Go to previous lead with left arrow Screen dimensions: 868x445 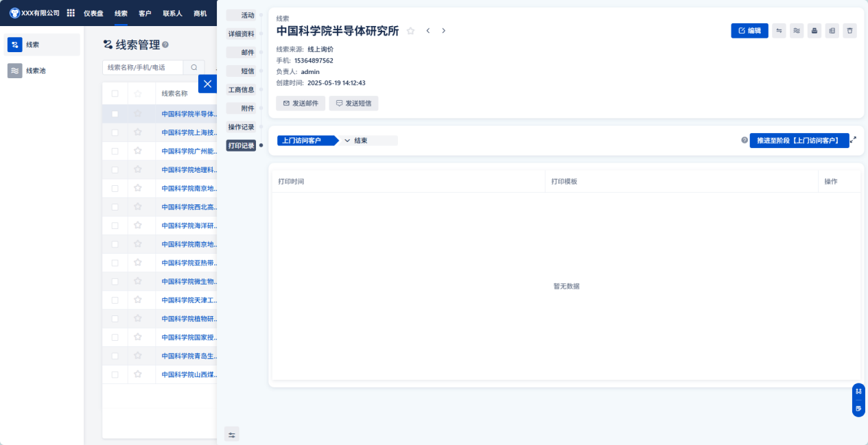tap(428, 31)
